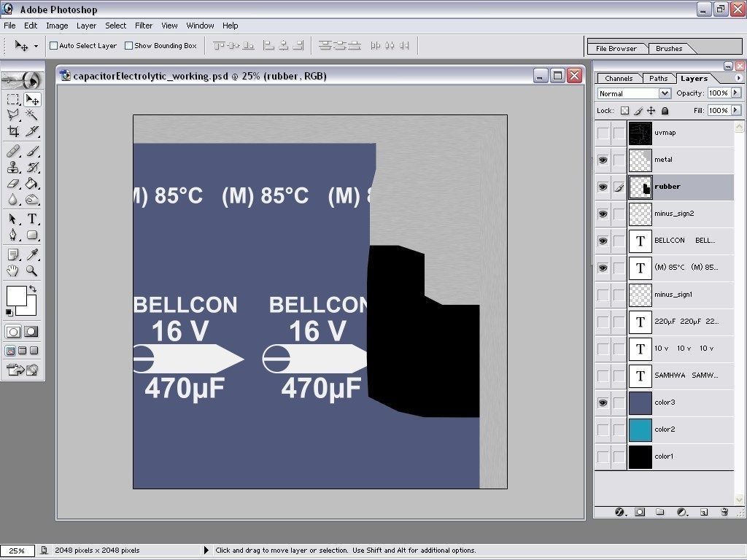Select the Sponge tool
This screenshot has width=747, height=560.
click(x=32, y=200)
